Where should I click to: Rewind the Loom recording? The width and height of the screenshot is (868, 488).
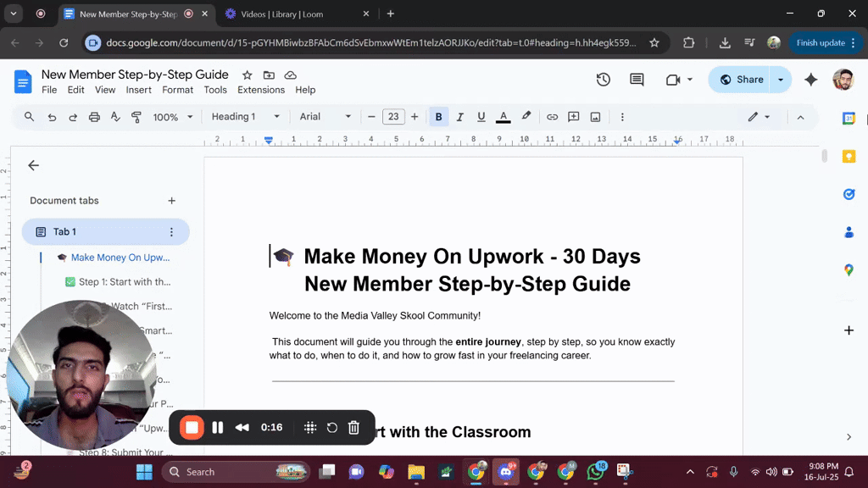(242, 427)
